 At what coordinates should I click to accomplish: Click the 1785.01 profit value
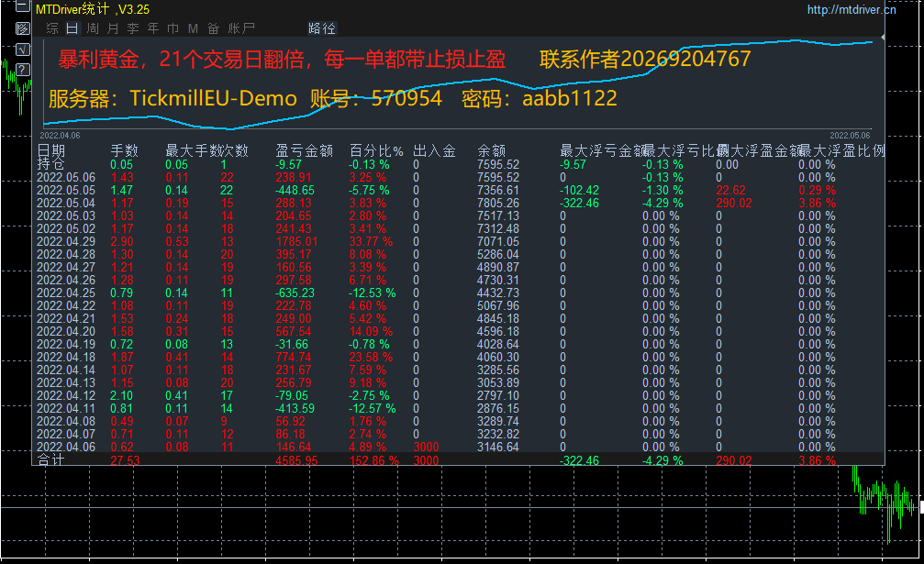point(296,241)
